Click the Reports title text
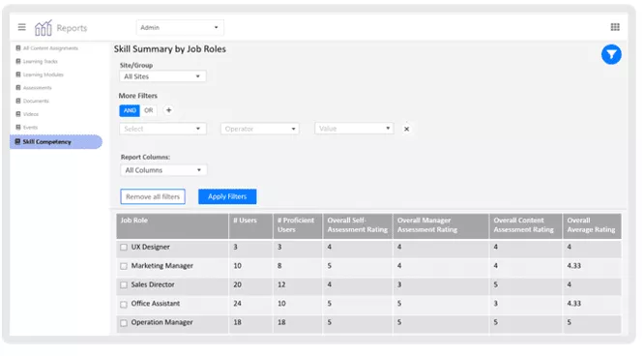 click(x=72, y=28)
